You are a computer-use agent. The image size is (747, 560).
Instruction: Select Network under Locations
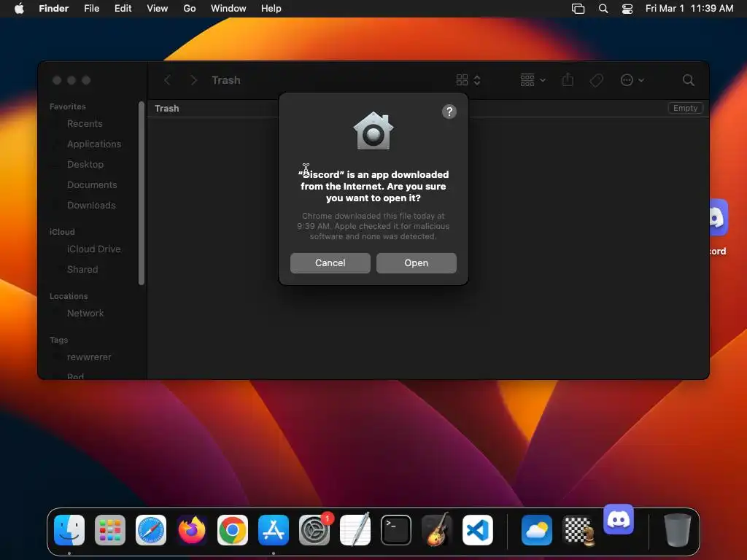85,314
